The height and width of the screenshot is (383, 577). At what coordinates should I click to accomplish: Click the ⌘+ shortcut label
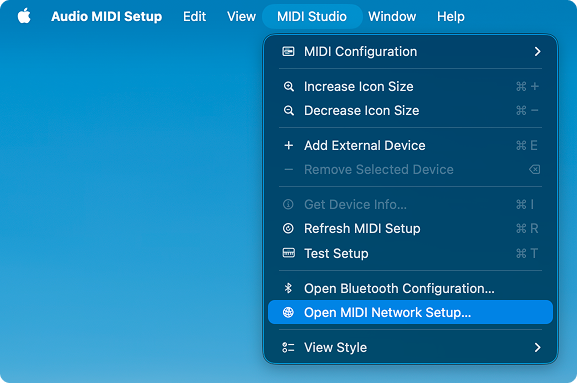(527, 86)
